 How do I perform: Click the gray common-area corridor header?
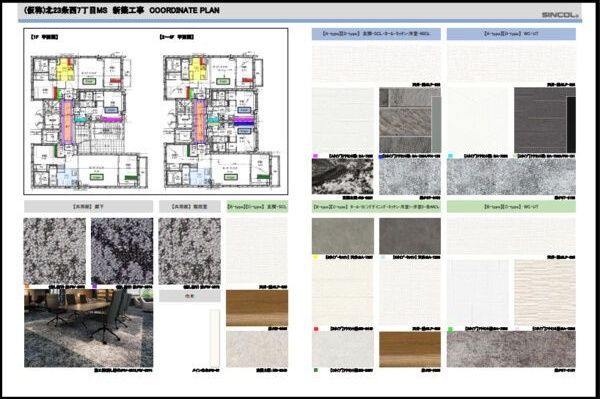click(x=88, y=207)
